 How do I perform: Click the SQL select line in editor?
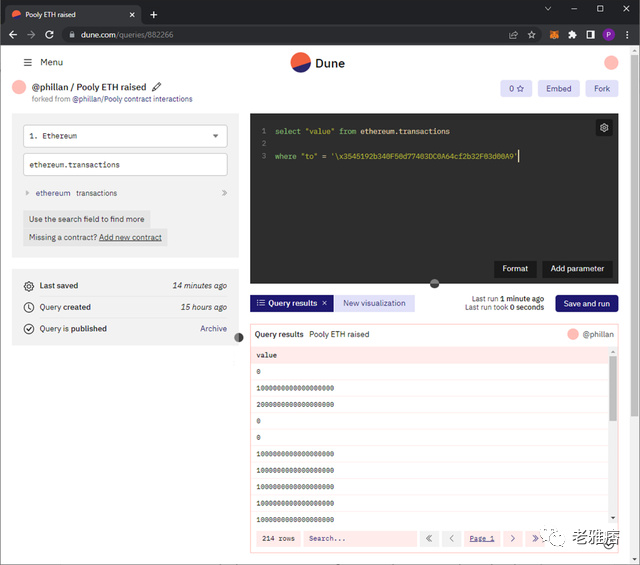click(x=362, y=131)
